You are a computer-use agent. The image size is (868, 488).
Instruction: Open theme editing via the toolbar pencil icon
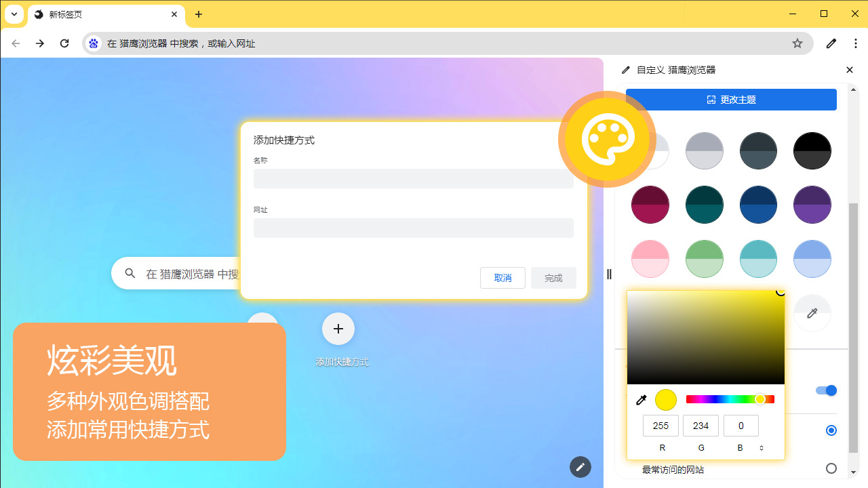coord(831,43)
